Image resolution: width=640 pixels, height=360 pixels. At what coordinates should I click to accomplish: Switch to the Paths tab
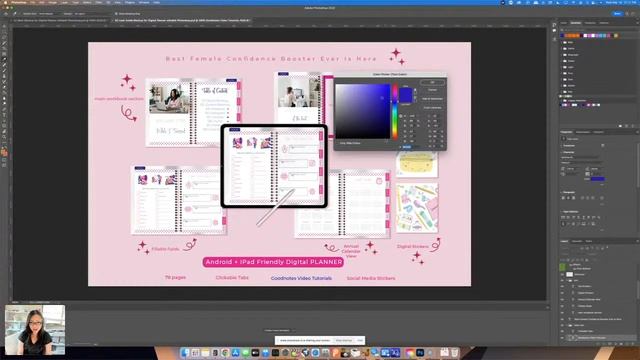(x=589, y=241)
